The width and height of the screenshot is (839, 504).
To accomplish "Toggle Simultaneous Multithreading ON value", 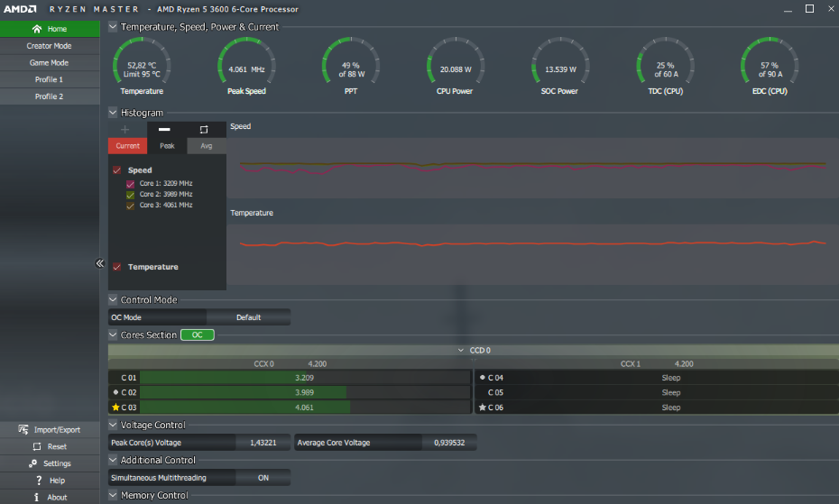I will click(x=263, y=478).
